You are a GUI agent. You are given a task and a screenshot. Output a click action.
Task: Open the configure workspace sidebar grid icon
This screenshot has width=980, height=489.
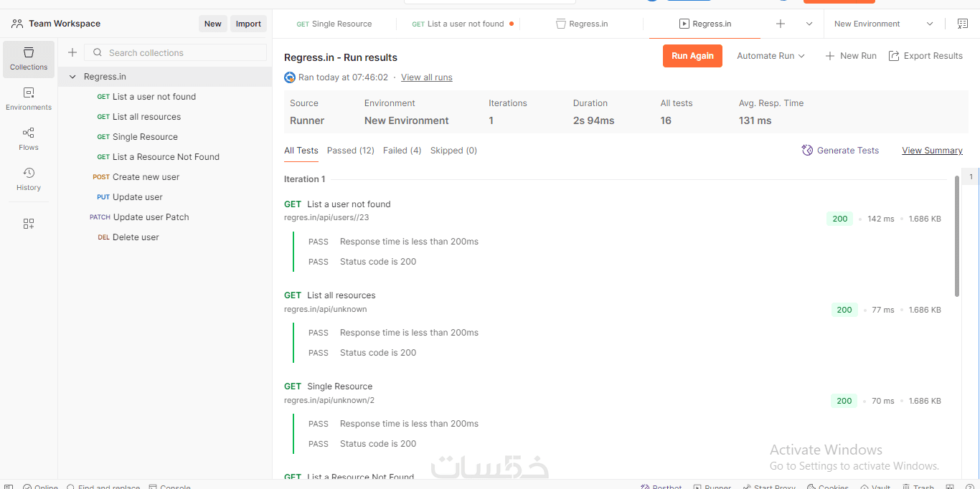[x=29, y=224]
